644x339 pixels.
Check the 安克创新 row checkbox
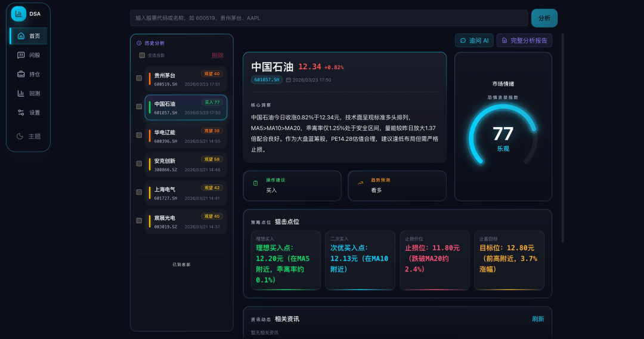139,164
